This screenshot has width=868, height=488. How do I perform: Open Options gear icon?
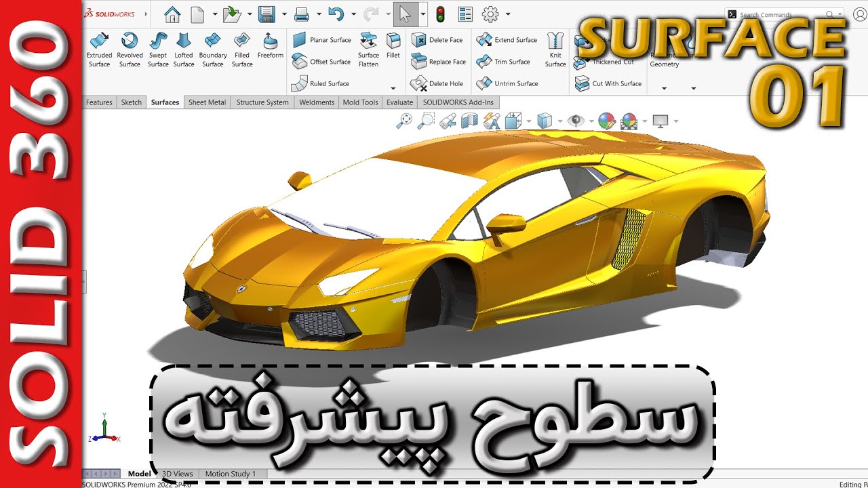490,14
